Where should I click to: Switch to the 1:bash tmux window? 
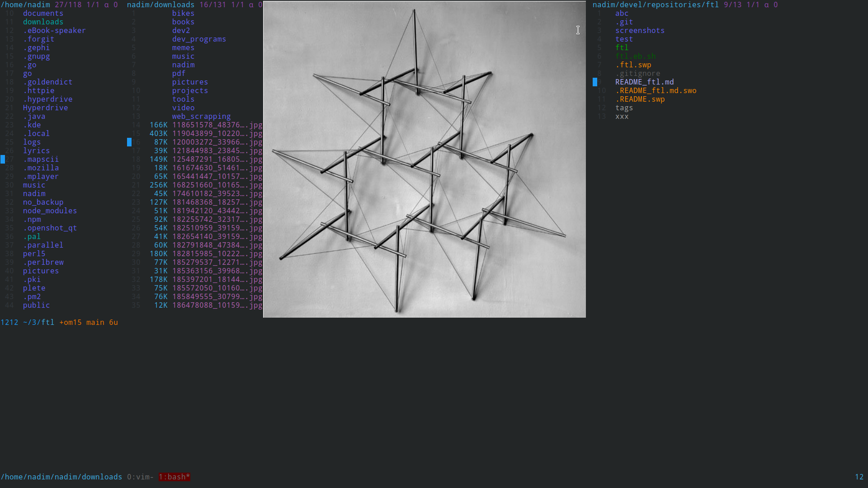(175, 477)
